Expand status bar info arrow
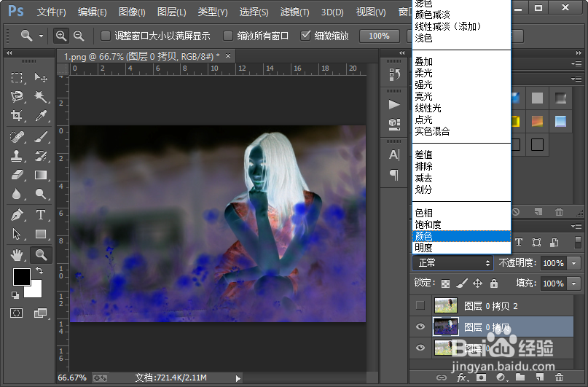The height and width of the screenshot is (387, 588). (238, 378)
